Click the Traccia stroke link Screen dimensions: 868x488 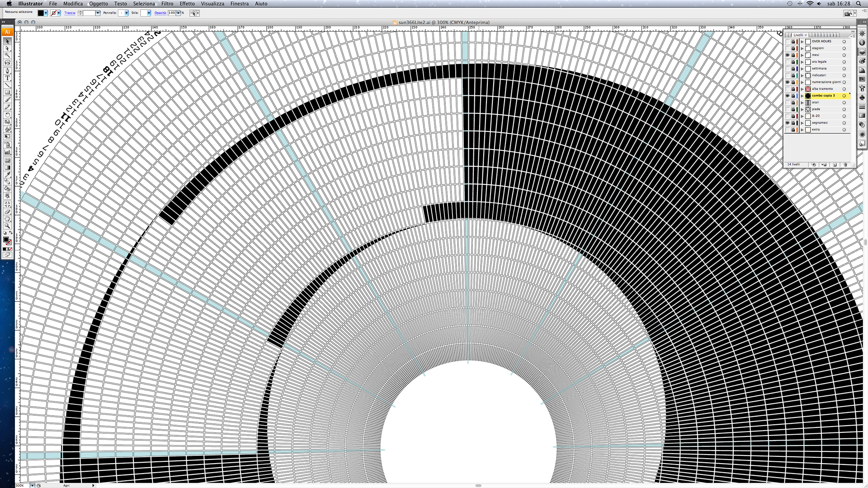70,13
